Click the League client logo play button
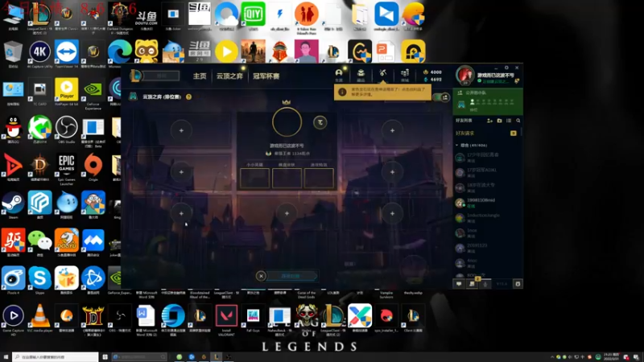This screenshot has height=362, width=644. click(136, 76)
